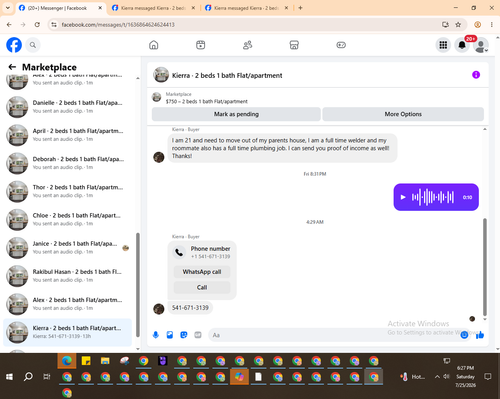Click the Aa message input field

coord(333,335)
